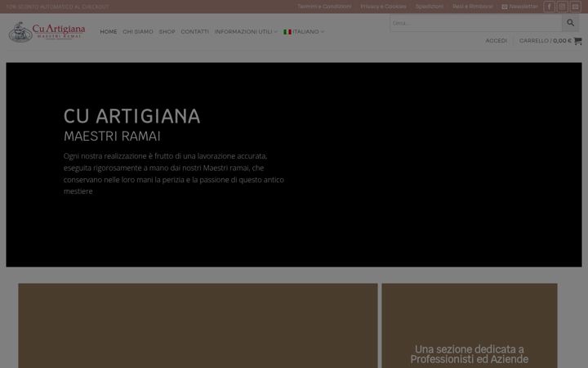Open the Resi e Rimborsi link

pos(473,7)
